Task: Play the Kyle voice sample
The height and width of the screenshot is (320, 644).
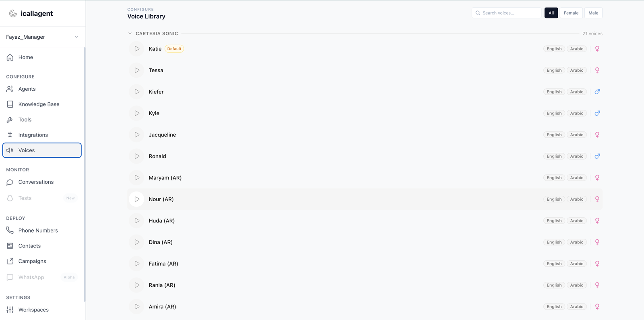Action: tap(137, 113)
